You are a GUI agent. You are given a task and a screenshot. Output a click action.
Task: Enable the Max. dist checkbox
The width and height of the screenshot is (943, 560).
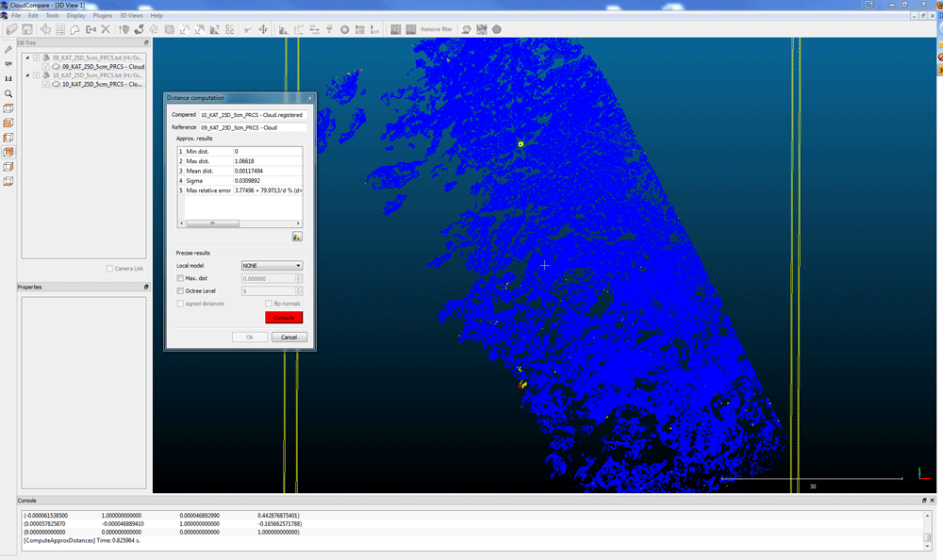[179, 278]
